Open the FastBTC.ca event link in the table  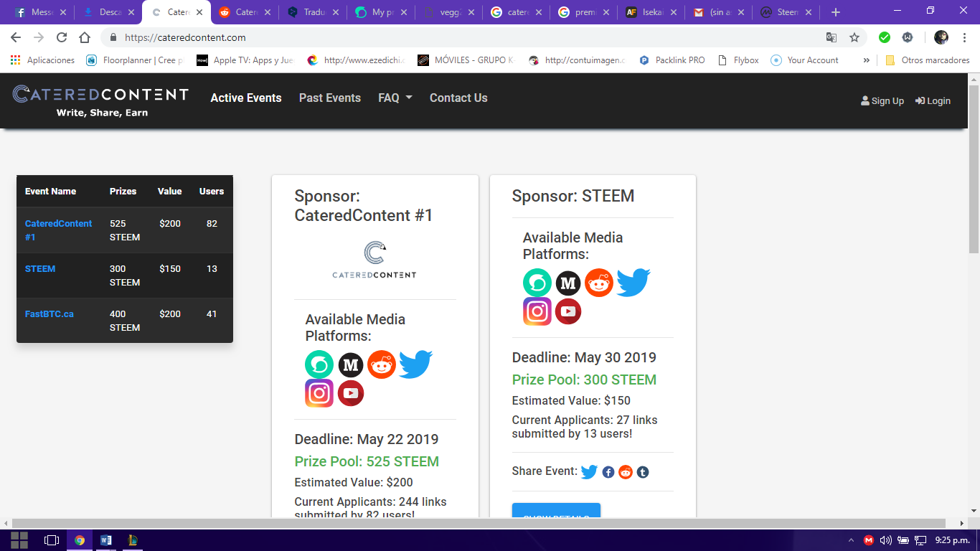coord(50,314)
